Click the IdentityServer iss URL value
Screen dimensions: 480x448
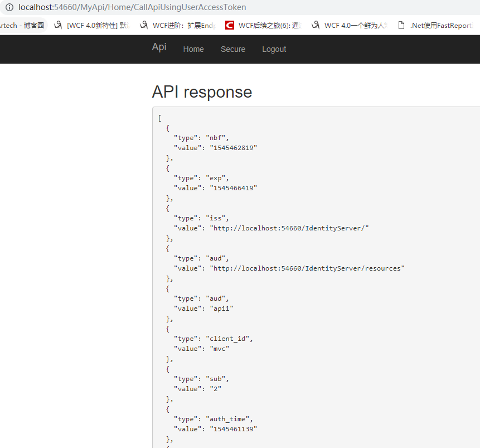pos(289,228)
